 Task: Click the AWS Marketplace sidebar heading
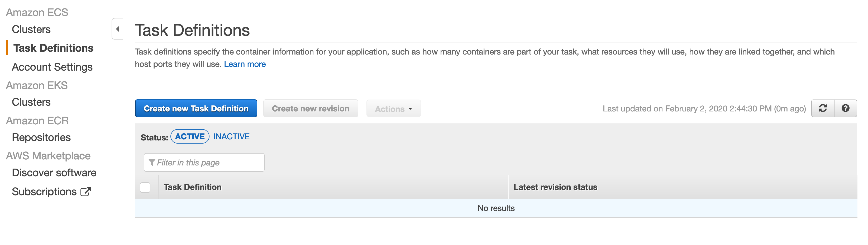[x=48, y=156]
